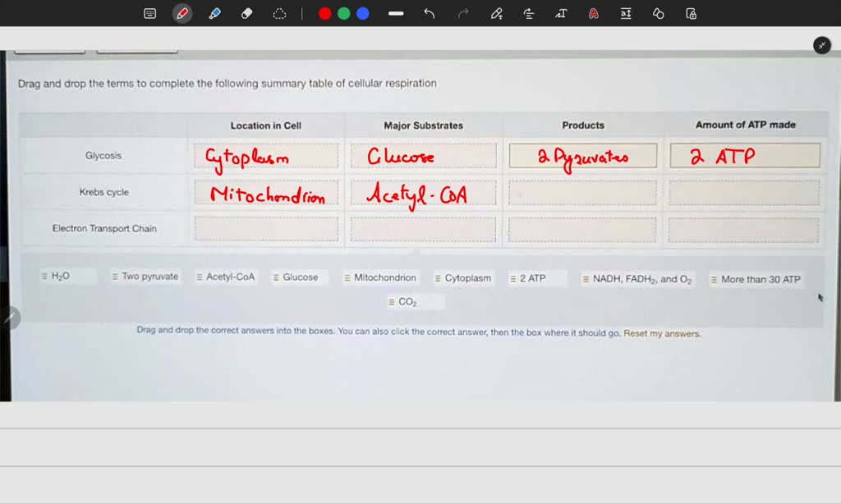The width and height of the screenshot is (841, 504).
Task: Select the More than 30 ATP option
Action: pyautogui.click(x=755, y=279)
